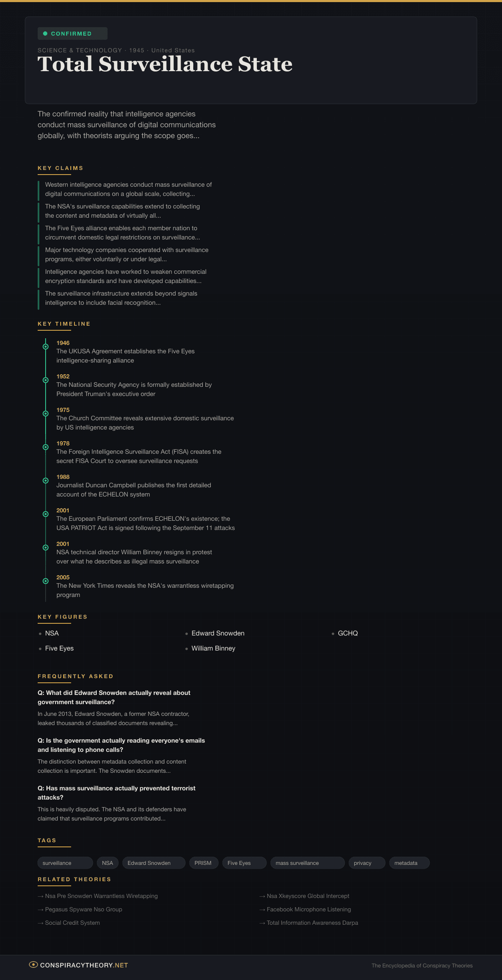Image resolution: width=502 pixels, height=980 pixels.
Task: Select the mass surveillance tag
Action: coord(307,863)
